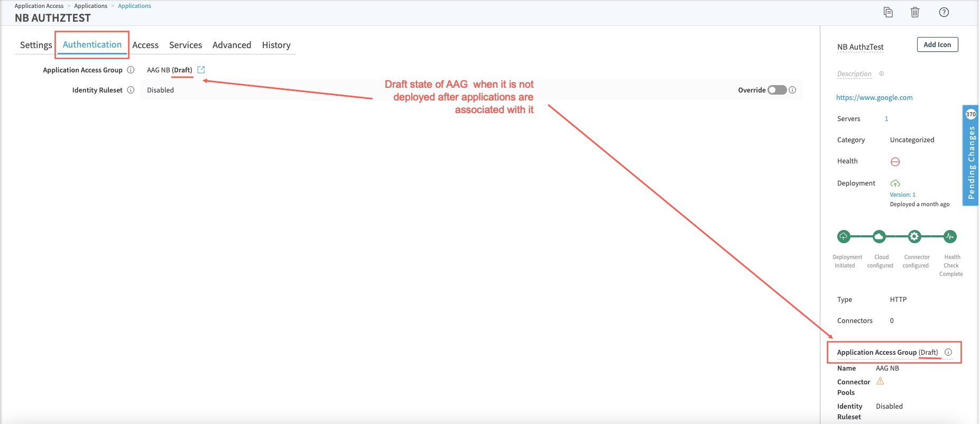Image resolution: width=980 pixels, height=424 pixels.
Task: Switch to the Access tab
Action: point(145,45)
